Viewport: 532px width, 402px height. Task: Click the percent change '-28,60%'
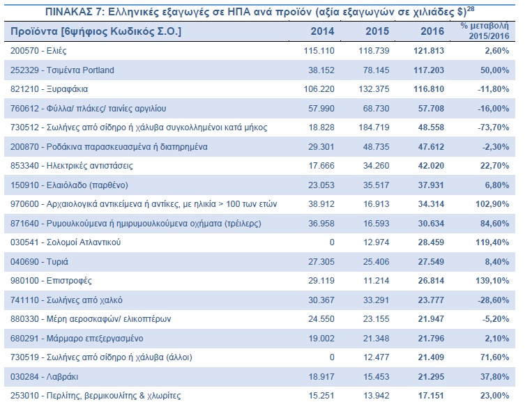(x=494, y=300)
